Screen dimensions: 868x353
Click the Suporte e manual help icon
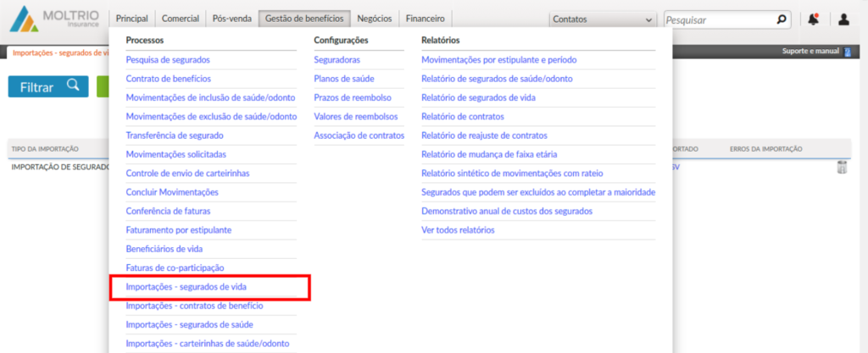coord(847,52)
